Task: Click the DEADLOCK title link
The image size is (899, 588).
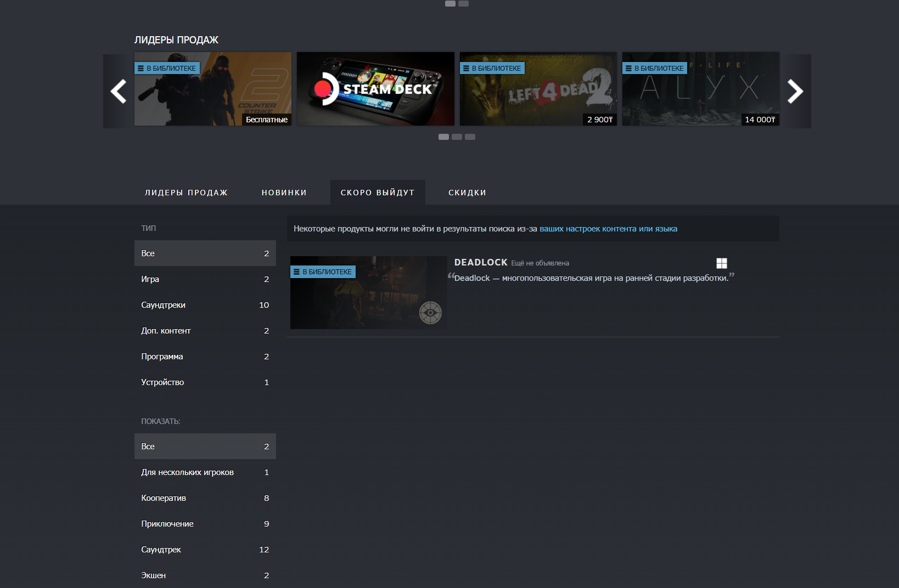Action: click(x=481, y=262)
